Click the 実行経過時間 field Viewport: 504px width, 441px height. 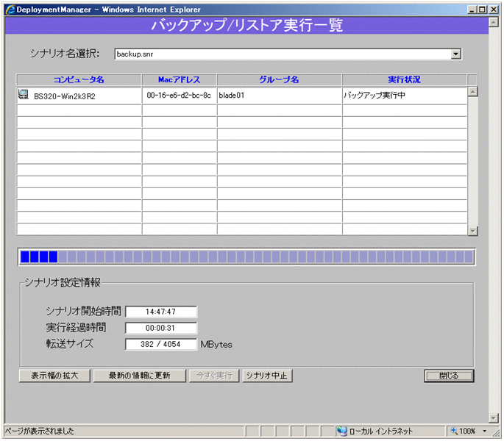click(x=161, y=328)
